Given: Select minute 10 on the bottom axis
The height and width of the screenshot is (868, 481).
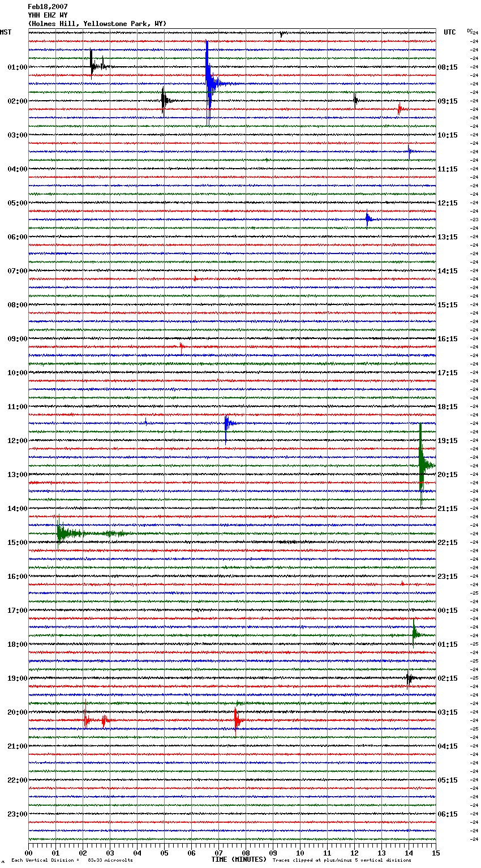Looking at the screenshot, I should [300, 853].
